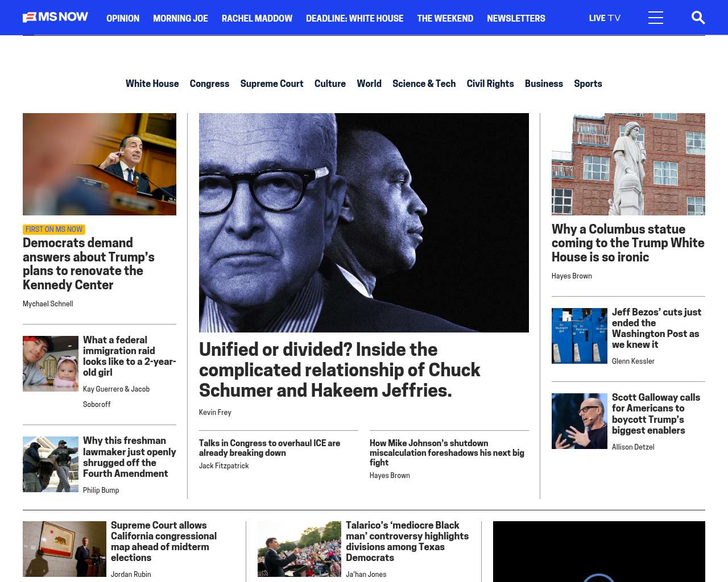Open the Live TV link

pos(605,18)
